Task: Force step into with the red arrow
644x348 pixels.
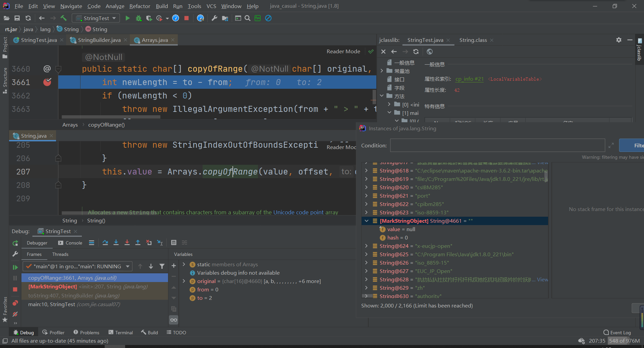Action: [x=127, y=242]
